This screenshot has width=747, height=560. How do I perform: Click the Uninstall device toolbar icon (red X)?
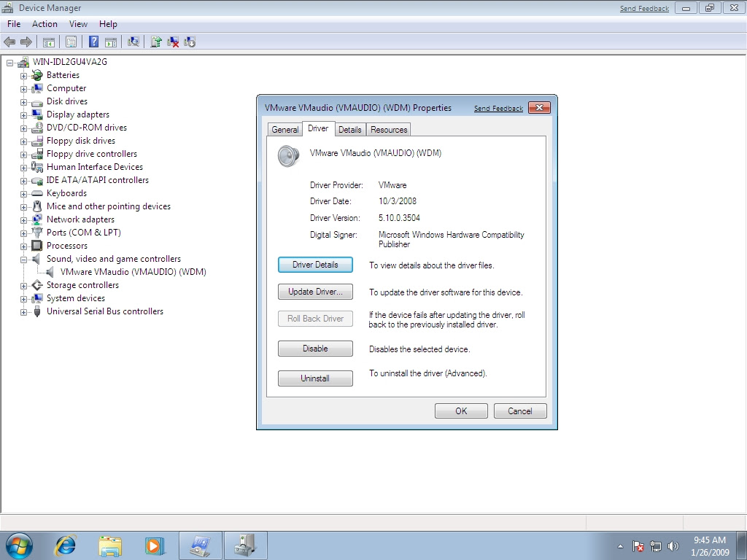(173, 42)
